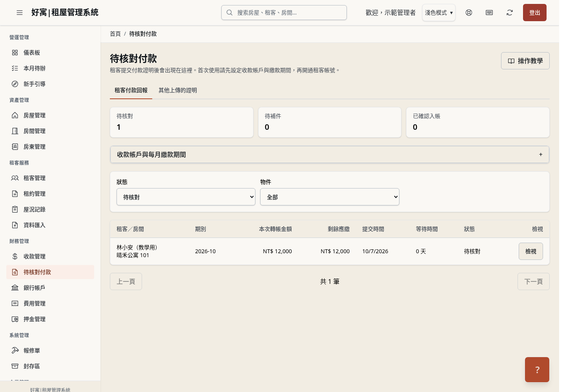Open 報修單 repair hammer icon

(15, 350)
